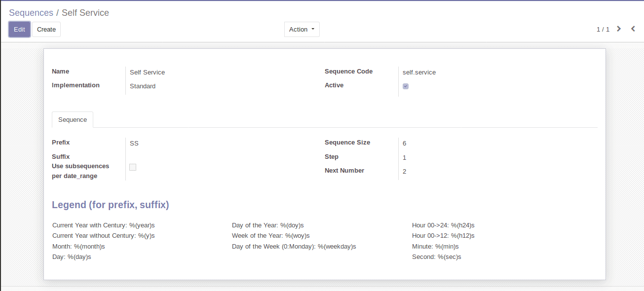Select the Sequence tab

pyautogui.click(x=73, y=120)
